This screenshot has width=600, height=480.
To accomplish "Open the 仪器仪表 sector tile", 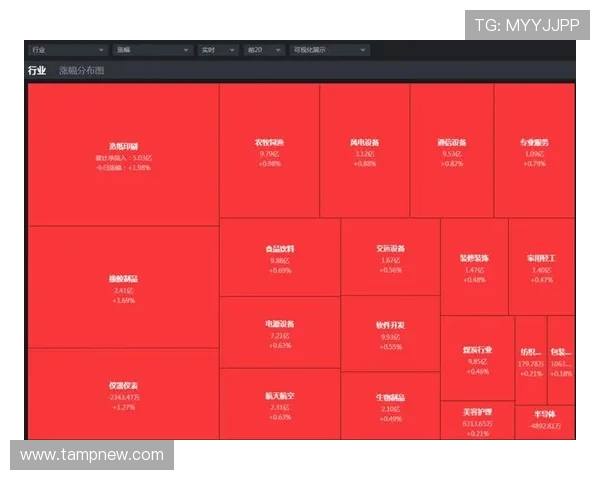I will point(123,393).
